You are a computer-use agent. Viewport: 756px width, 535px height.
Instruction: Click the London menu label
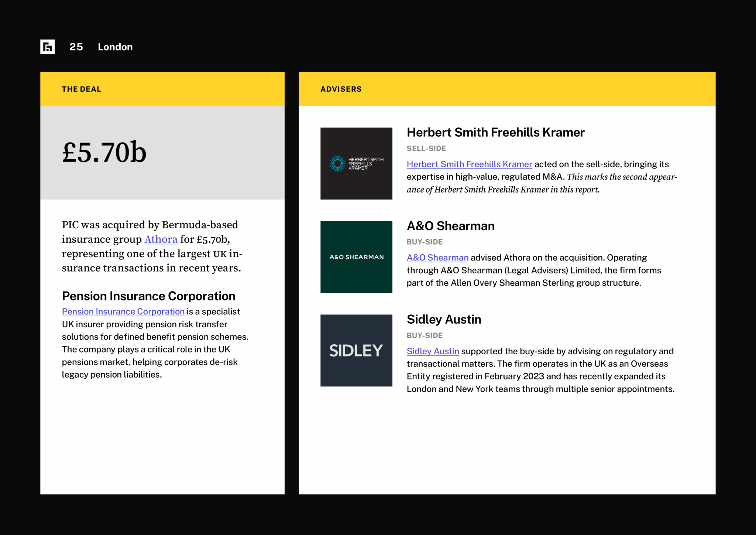click(x=115, y=47)
